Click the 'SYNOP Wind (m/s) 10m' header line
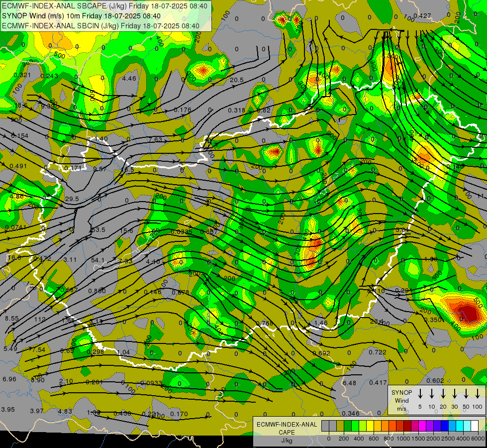Screen dimensions: 487x448 (81, 16)
